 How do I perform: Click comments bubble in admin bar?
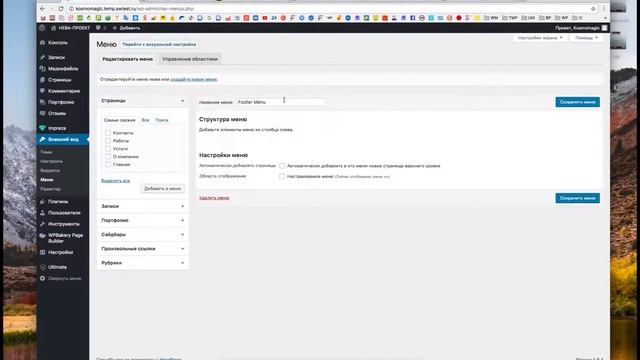point(98,28)
